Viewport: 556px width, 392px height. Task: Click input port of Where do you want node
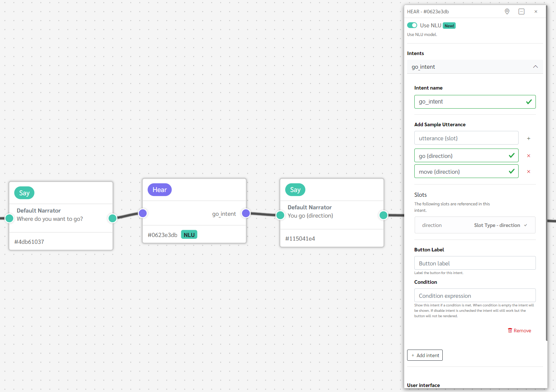9,218
